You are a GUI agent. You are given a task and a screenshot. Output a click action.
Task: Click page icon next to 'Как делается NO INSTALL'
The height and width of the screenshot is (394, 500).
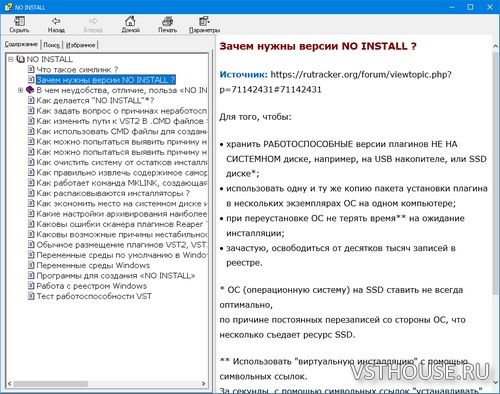point(31,100)
